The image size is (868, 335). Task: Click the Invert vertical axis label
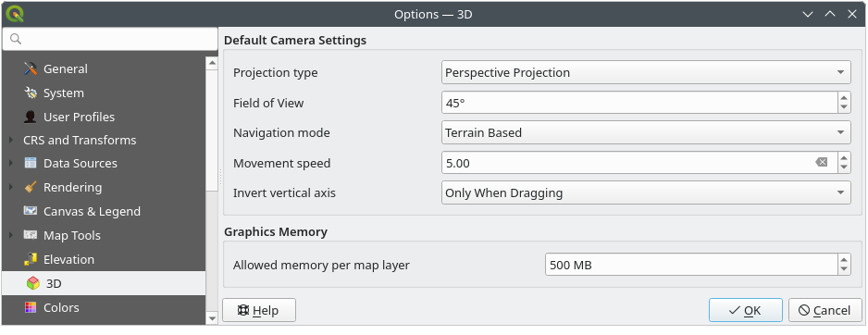pos(284,192)
